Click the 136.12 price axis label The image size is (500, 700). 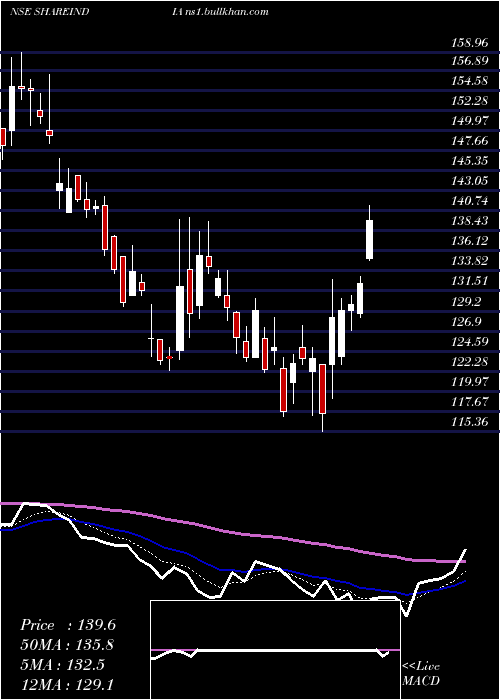(x=470, y=242)
